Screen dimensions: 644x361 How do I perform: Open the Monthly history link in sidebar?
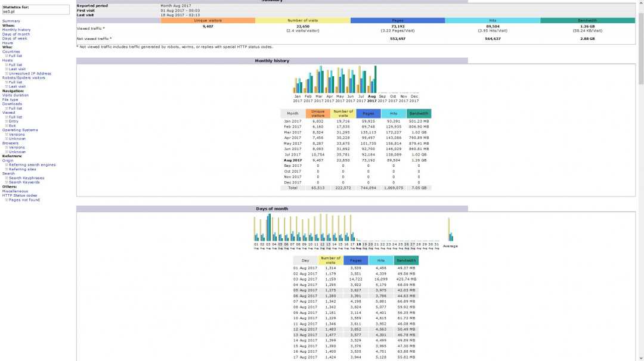pyautogui.click(x=17, y=30)
